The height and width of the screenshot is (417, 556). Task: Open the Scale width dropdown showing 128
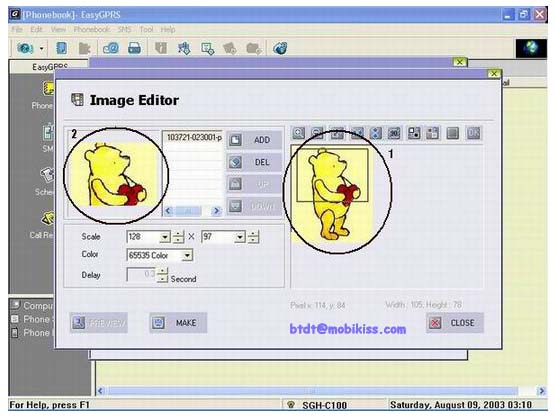[x=165, y=237]
